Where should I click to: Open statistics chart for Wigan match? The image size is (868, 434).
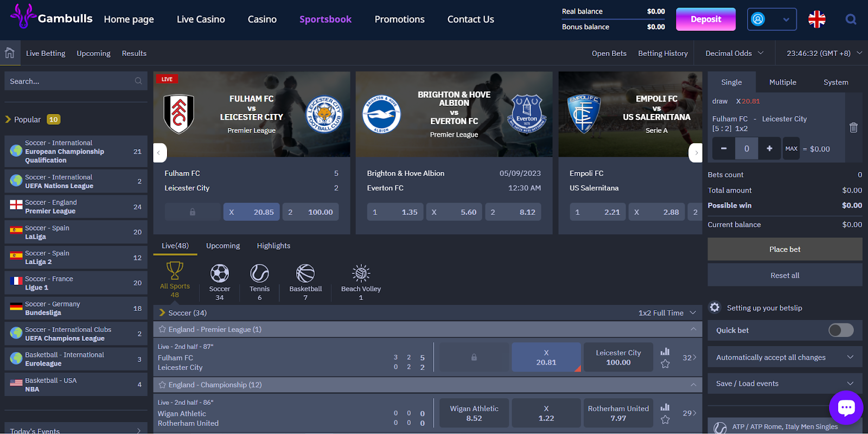pos(665,407)
